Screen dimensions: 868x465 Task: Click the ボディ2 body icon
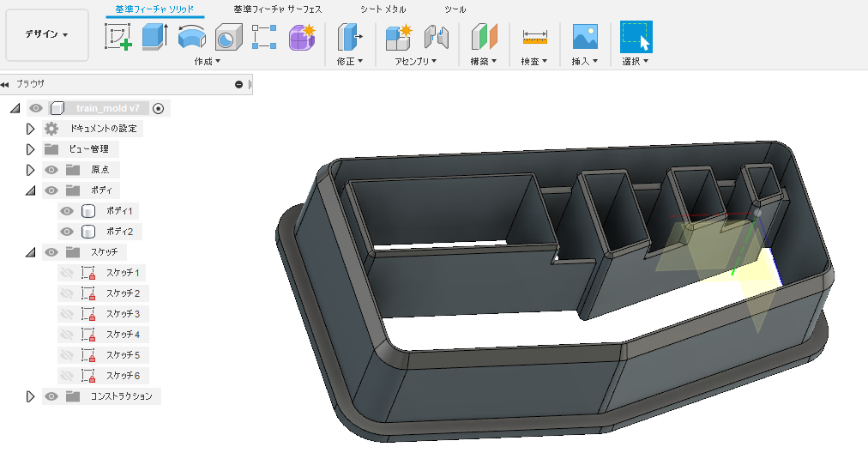click(x=88, y=232)
